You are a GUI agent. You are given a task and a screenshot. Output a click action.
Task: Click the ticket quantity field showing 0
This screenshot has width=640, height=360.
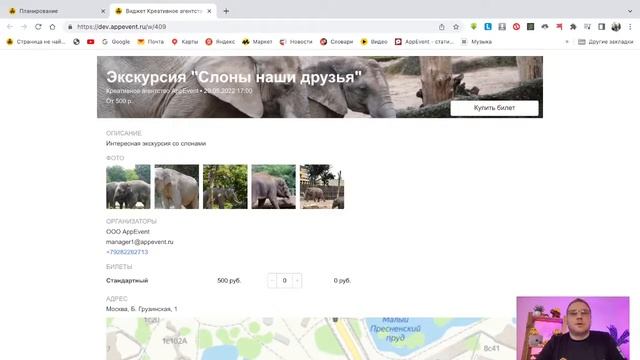pyautogui.click(x=284, y=281)
